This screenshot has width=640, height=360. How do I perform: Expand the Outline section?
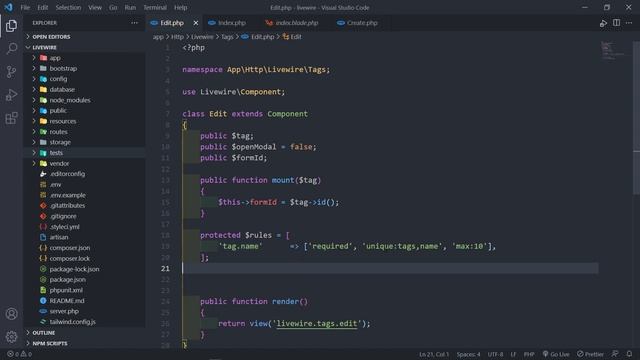85,333
